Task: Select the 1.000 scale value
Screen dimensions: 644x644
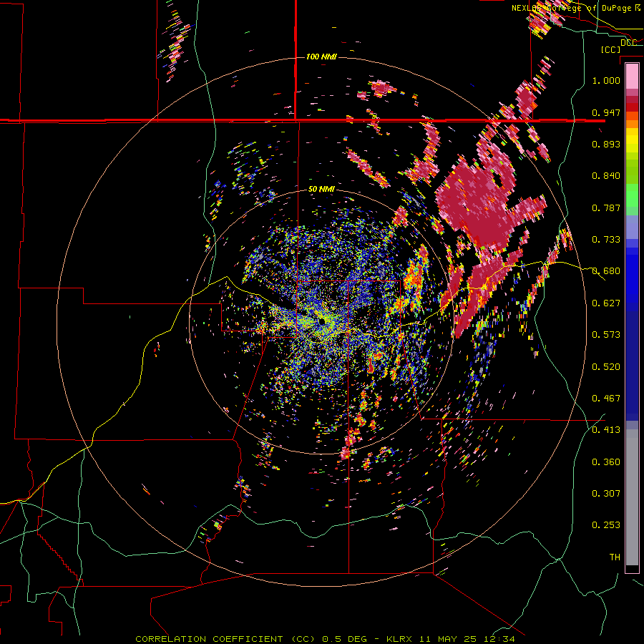Action: [x=606, y=80]
